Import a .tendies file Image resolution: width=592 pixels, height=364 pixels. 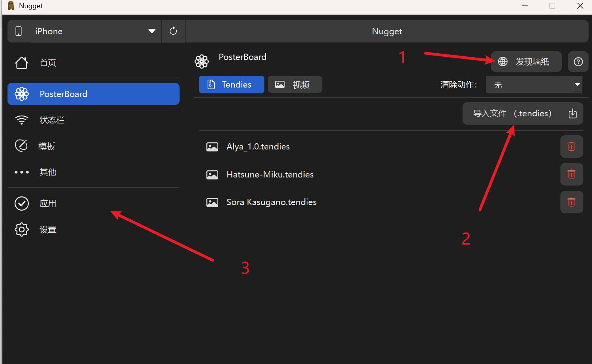pos(523,114)
